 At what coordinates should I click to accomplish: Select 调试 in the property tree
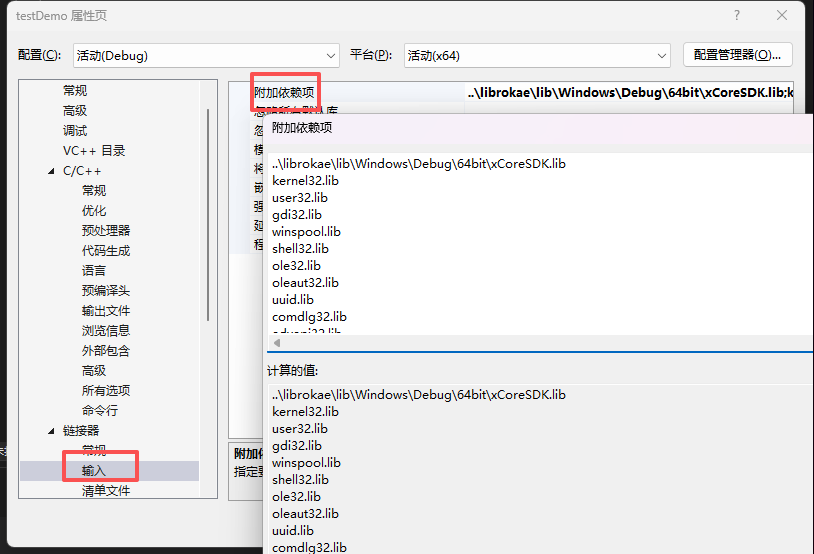(x=75, y=131)
